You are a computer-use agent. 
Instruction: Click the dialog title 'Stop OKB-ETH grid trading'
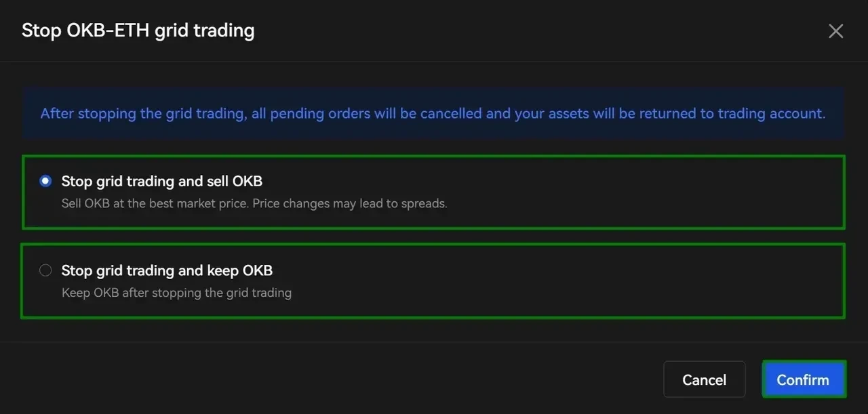tap(138, 30)
